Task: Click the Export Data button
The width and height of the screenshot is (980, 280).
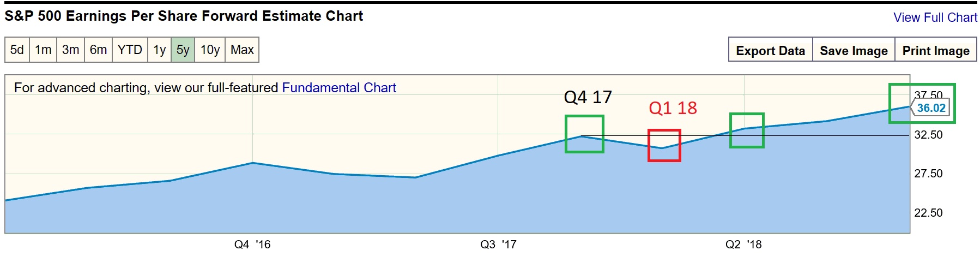Action: click(770, 51)
